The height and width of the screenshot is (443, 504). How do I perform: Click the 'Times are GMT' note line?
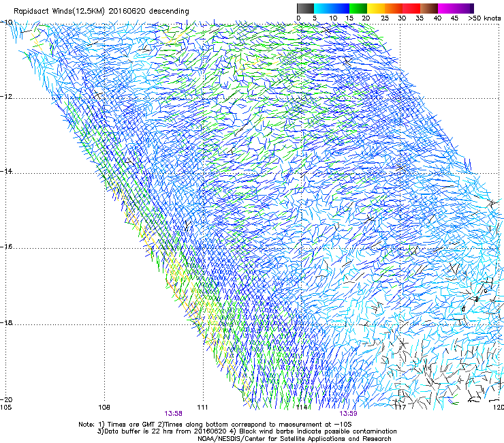(215, 425)
